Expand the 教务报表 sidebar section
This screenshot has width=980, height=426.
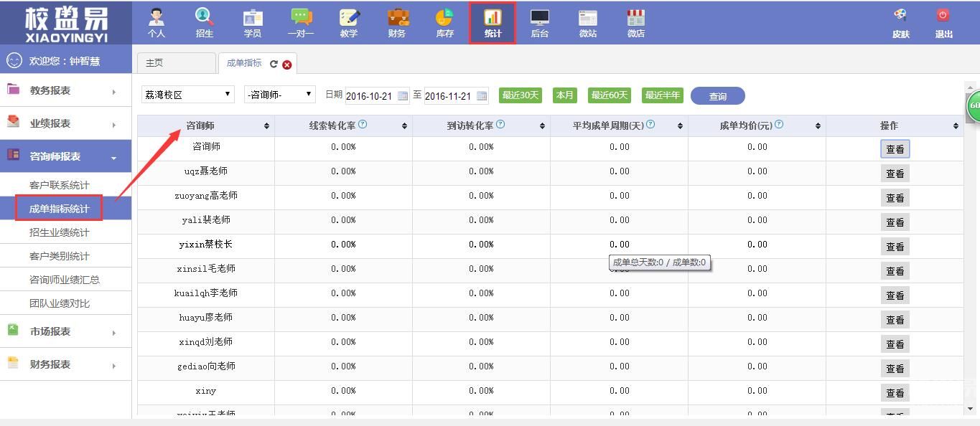pos(66,91)
